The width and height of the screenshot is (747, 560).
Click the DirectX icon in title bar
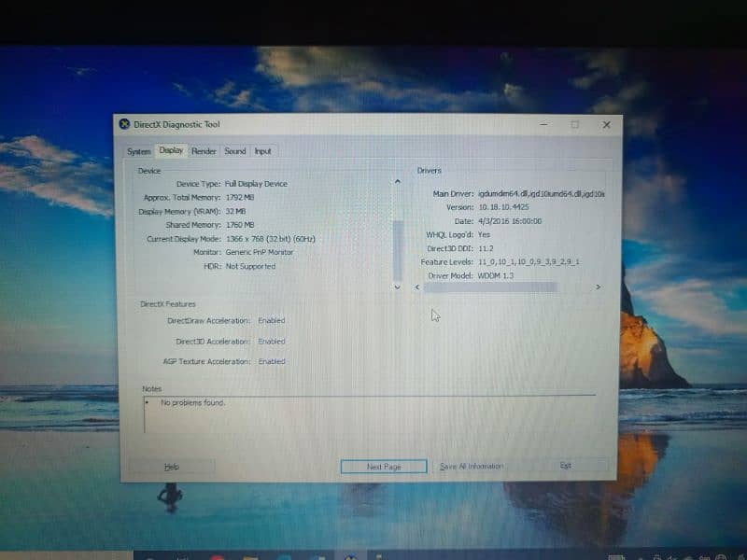point(125,124)
